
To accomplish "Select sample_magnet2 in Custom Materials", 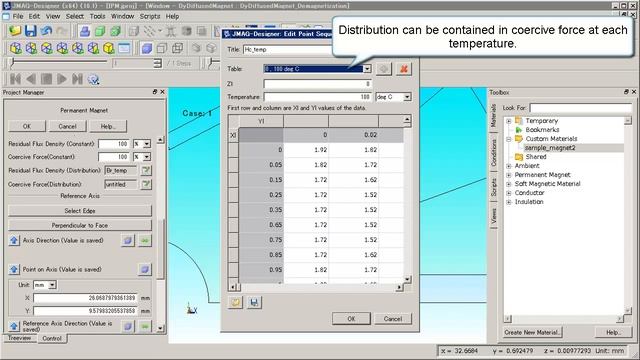I will click(x=550, y=148).
